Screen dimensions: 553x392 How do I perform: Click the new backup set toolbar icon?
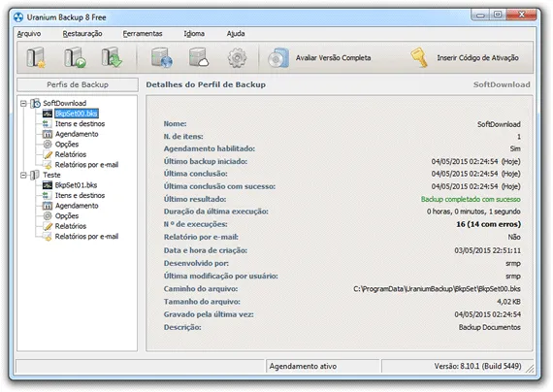coord(36,57)
